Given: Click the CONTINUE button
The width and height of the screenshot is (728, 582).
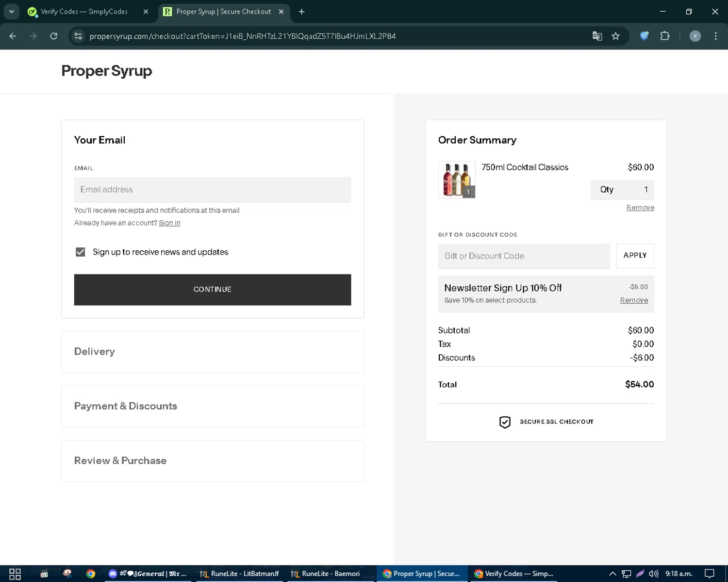Looking at the screenshot, I should tap(213, 290).
